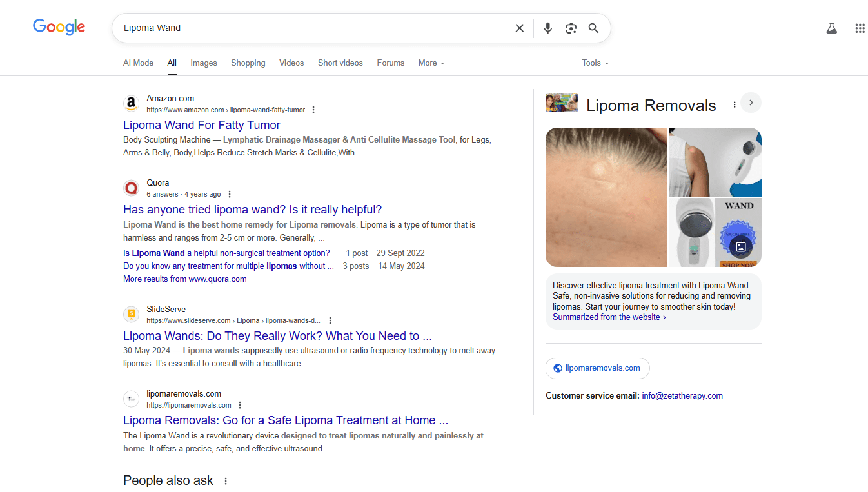Open options menu for Quora result

coord(230,195)
